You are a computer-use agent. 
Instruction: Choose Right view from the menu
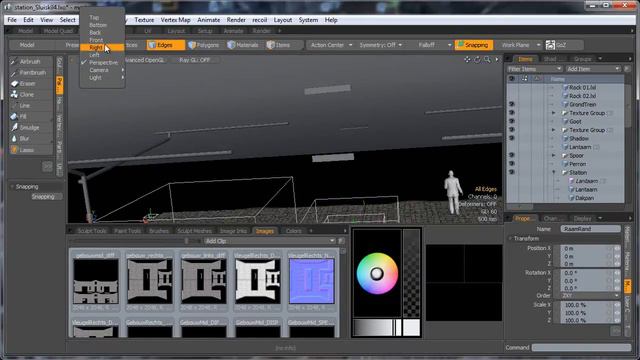point(102,48)
